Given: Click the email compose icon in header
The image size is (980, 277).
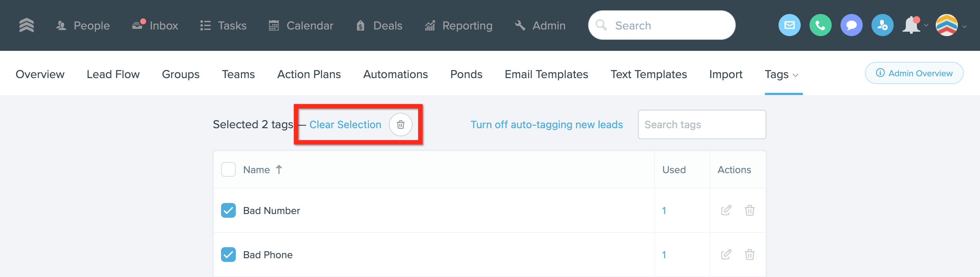Looking at the screenshot, I should 789,25.
